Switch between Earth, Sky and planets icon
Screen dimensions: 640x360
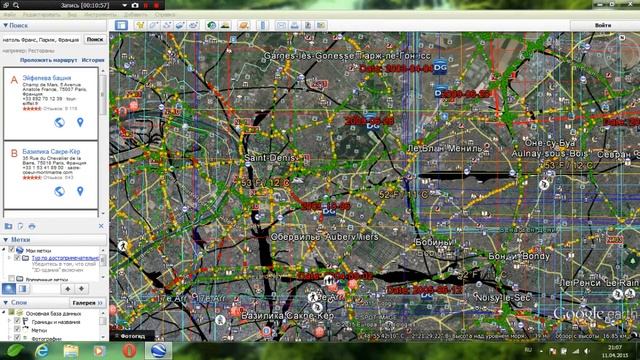[244, 25]
